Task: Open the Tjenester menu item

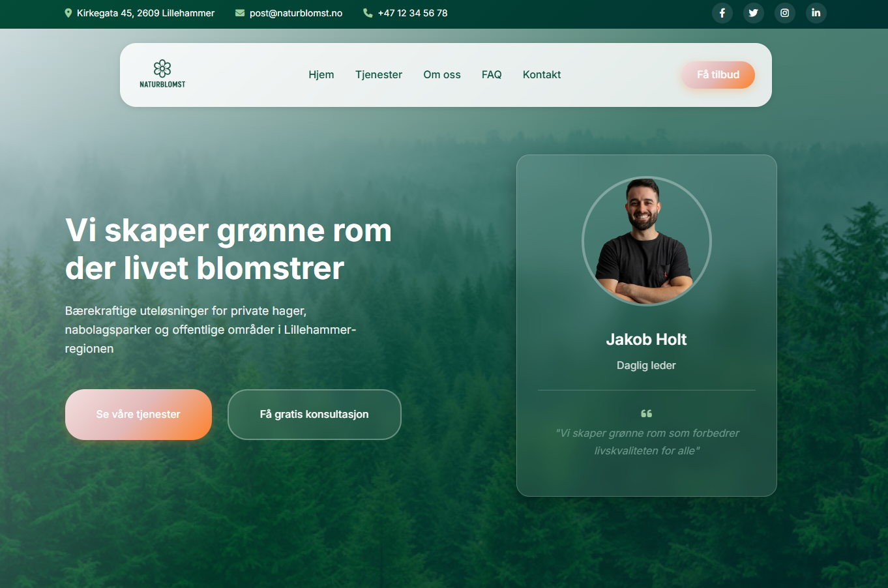Action: click(x=379, y=74)
